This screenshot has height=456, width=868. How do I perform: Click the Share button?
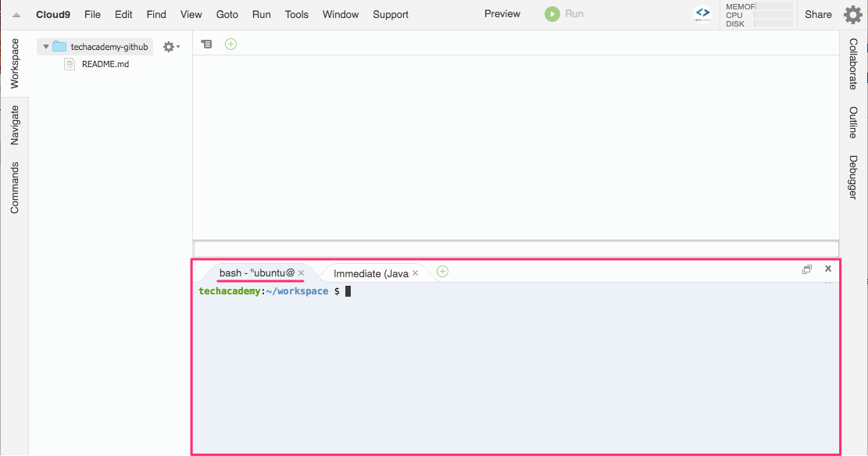(818, 14)
